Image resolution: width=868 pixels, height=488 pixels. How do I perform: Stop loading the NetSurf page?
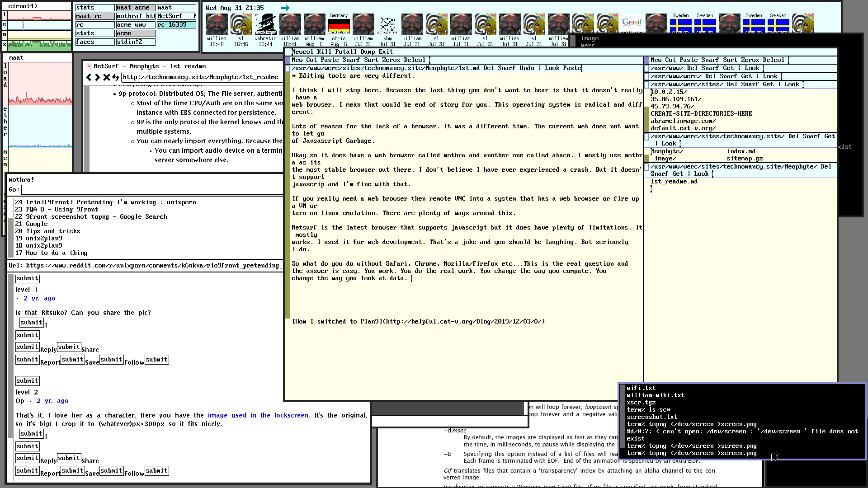pos(107,77)
